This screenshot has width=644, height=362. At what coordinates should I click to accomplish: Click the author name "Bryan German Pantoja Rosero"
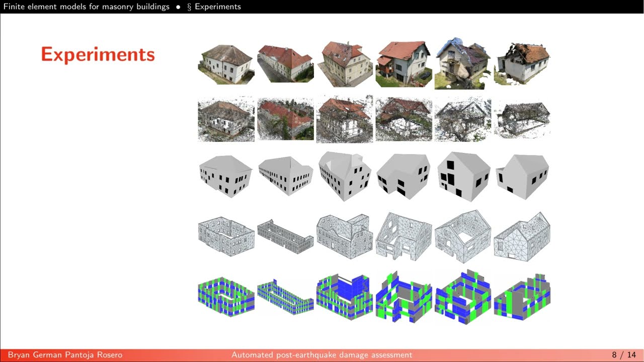(65, 355)
